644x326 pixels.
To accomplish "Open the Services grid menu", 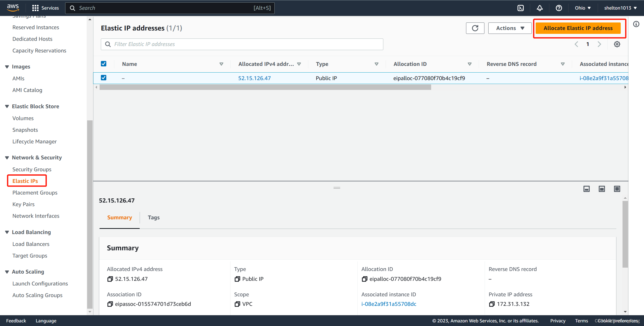I will tap(46, 8).
